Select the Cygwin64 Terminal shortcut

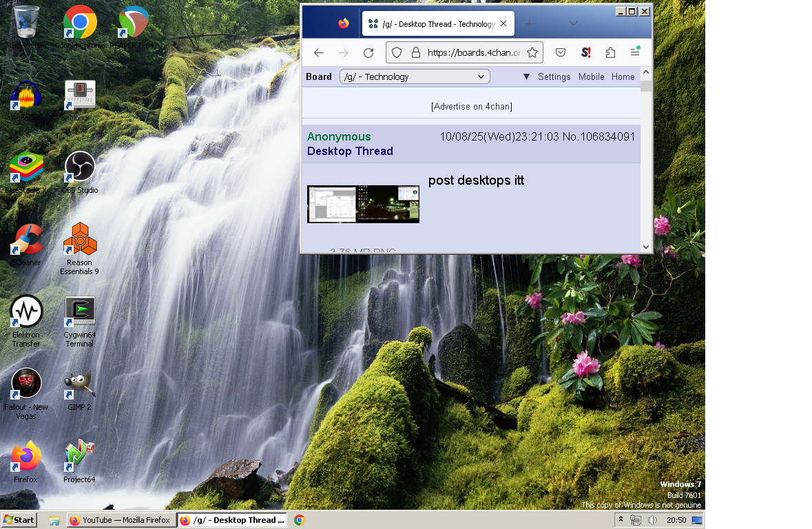click(80, 321)
